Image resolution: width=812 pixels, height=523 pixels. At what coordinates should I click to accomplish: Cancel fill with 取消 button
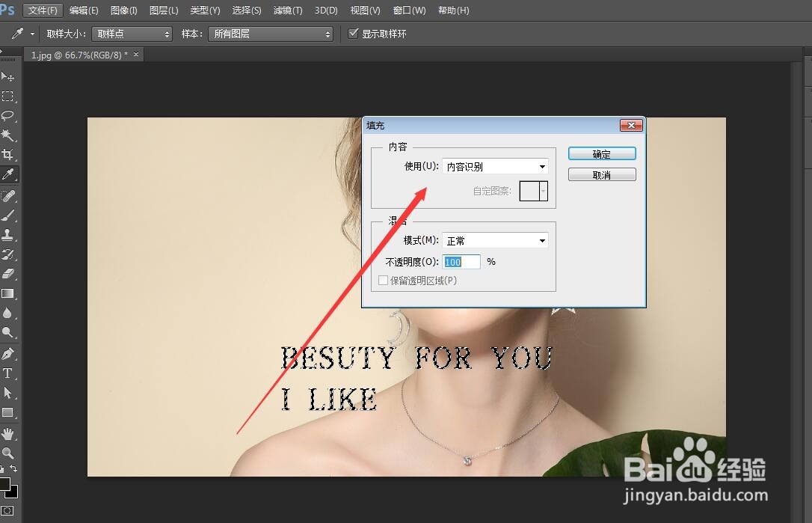602,174
